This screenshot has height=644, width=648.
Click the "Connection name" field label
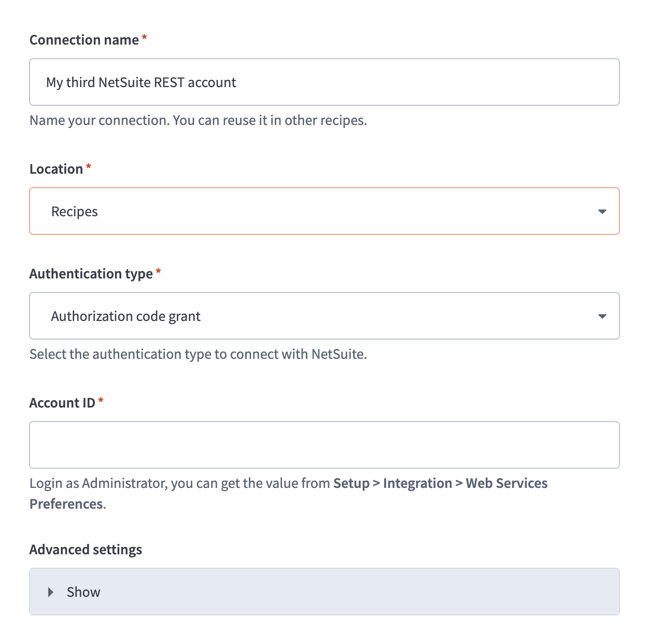click(x=84, y=40)
